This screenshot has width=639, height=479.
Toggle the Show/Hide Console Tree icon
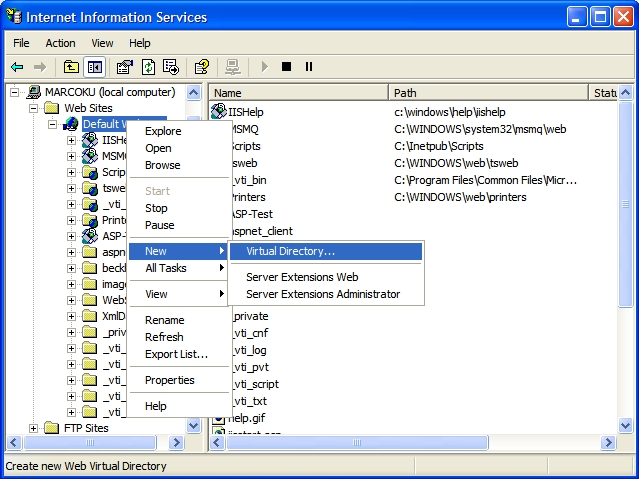[x=95, y=67]
